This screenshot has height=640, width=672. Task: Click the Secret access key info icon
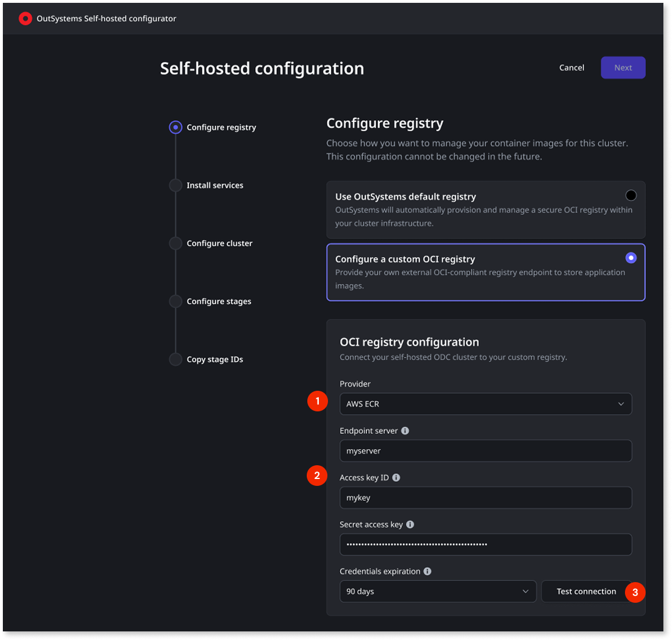click(410, 524)
